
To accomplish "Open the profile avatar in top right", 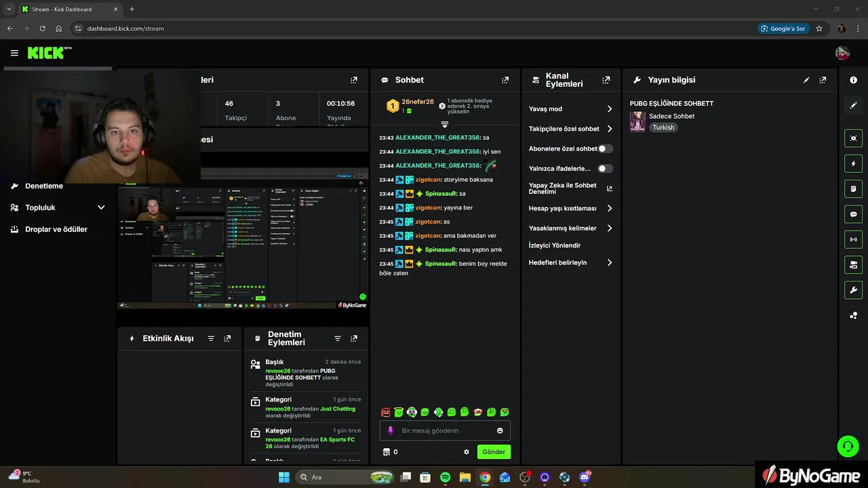I will click(x=842, y=53).
